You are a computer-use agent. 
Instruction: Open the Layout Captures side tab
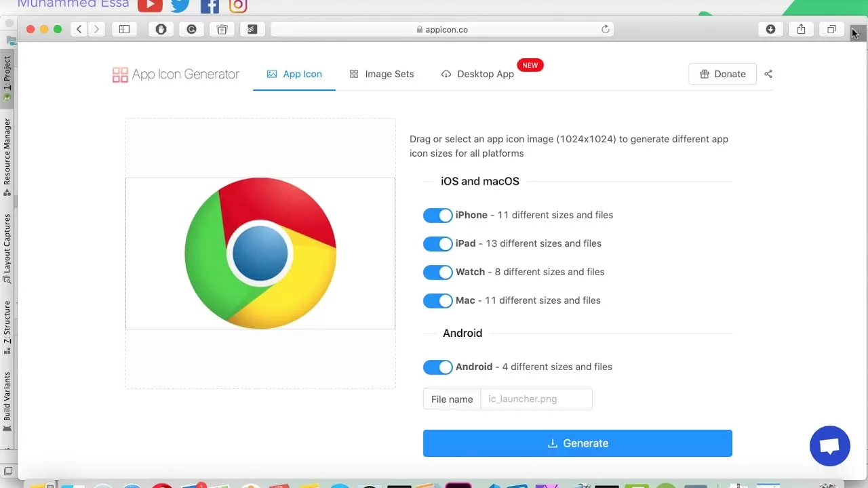pyautogui.click(x=7, y=248)
